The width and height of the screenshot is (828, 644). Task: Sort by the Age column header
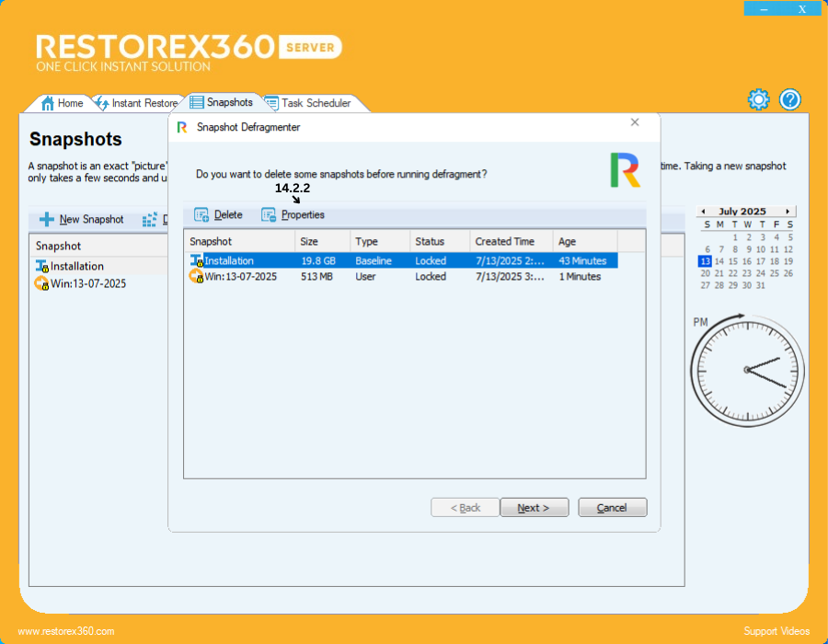click(585, 241)
